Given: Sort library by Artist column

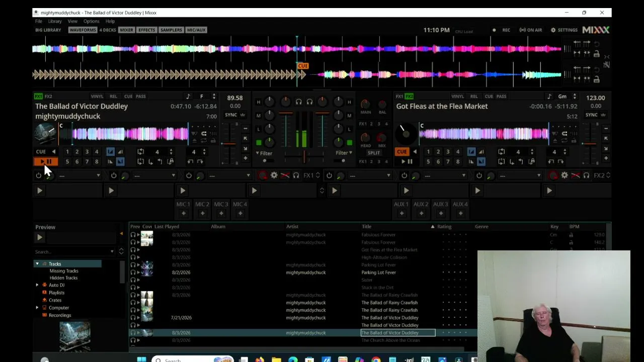Looking at the screenshot, I should pyautogui.click(x=292, y=226).
